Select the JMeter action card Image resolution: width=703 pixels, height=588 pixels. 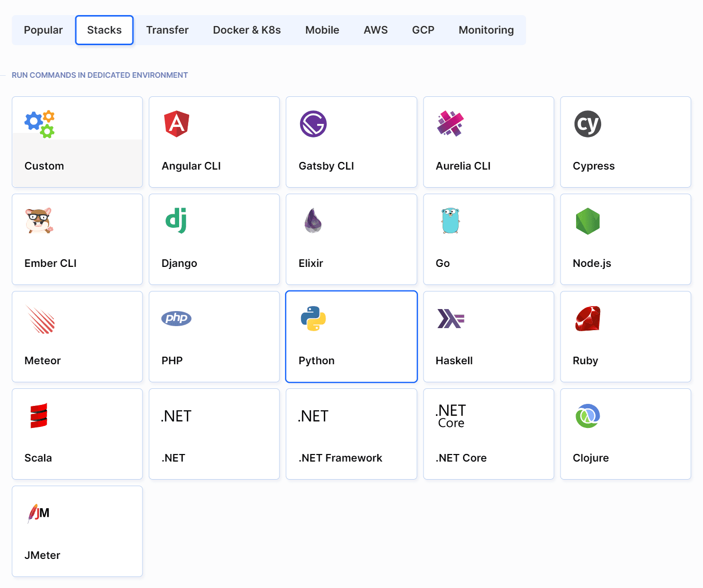point(77,531)
